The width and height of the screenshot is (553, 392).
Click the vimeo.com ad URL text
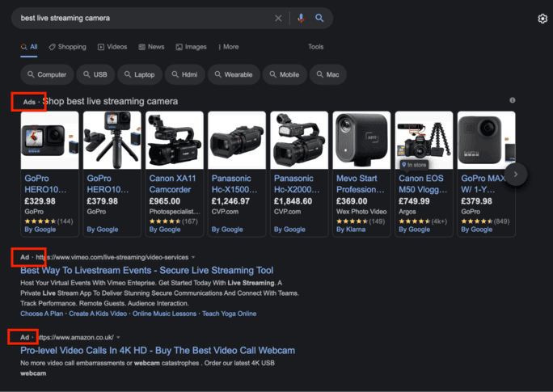112,257
